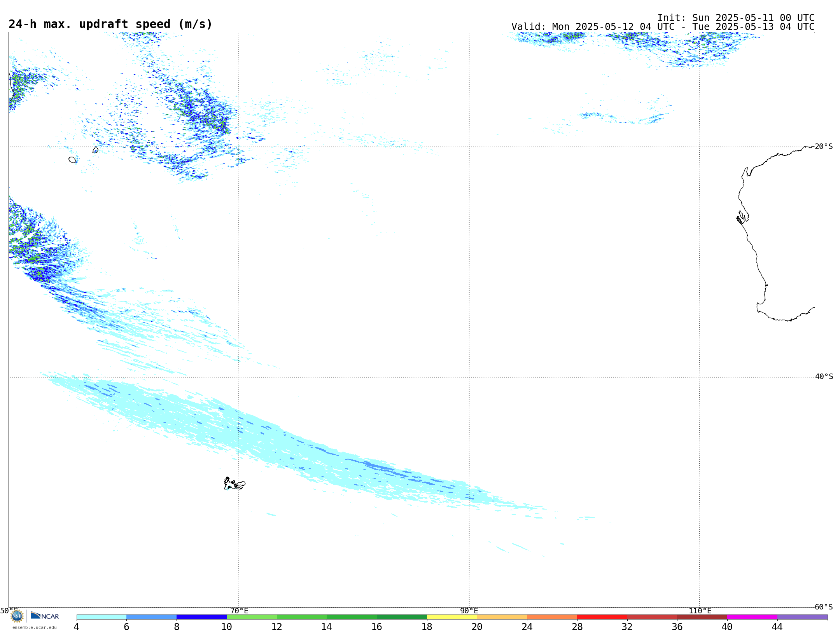This screenshot has width=840, height=632.
Task: Click the 60°S latitude label
Action: pos(824,607)
